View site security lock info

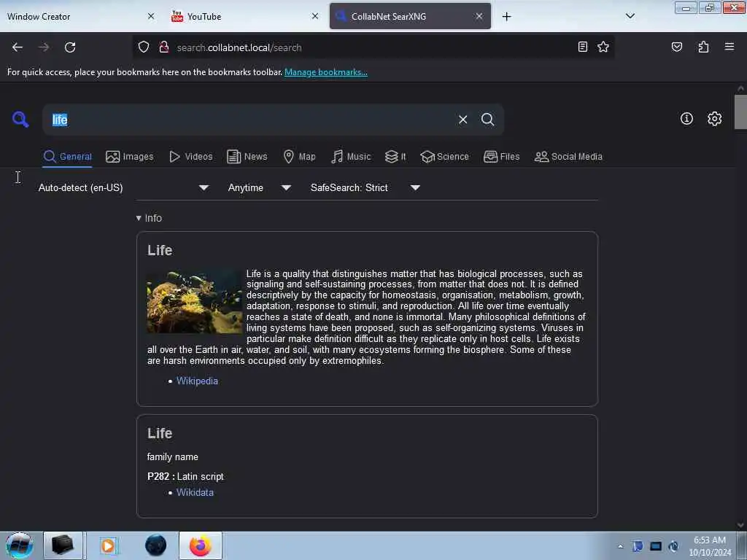[164, 47]
